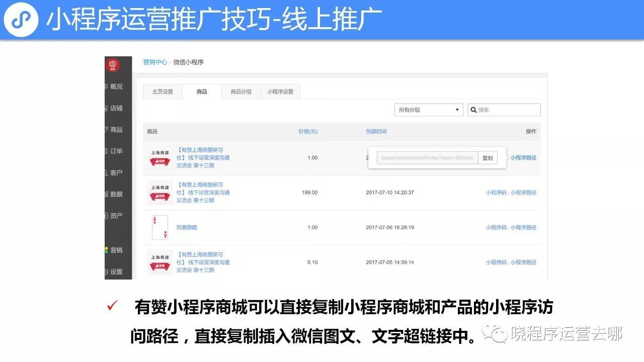The height and width of the screenshot is (362, 644).
Task: Open 订单 in the sidebar
Action: coord(116,151)
